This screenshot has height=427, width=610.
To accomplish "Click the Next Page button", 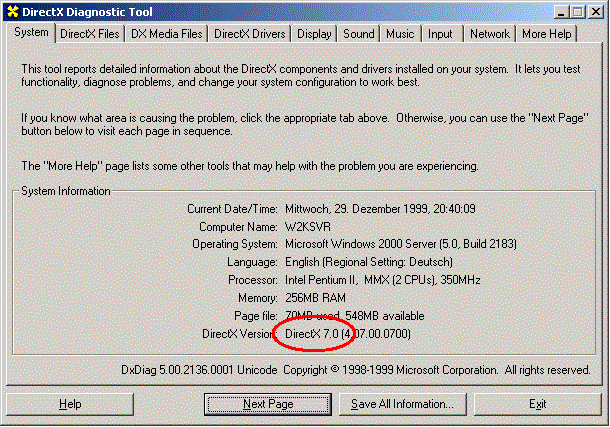I will [x=268, y=404].
